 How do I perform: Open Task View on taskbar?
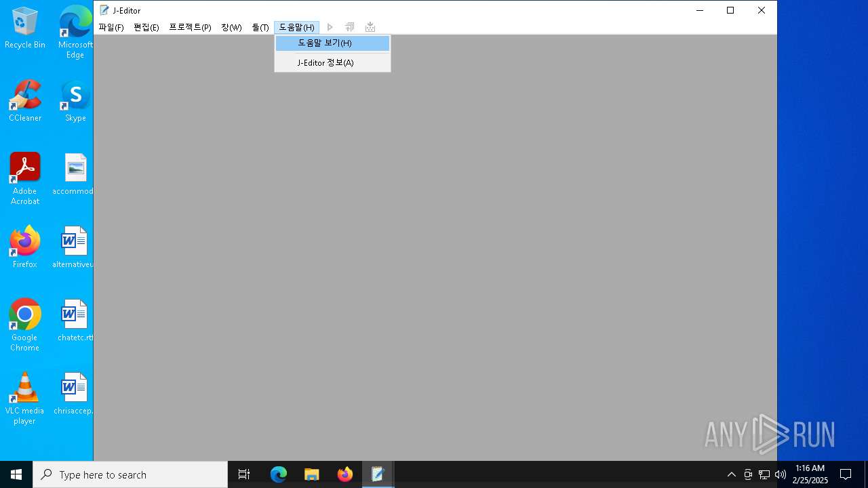pyautogui.click(x=244, y=474)
